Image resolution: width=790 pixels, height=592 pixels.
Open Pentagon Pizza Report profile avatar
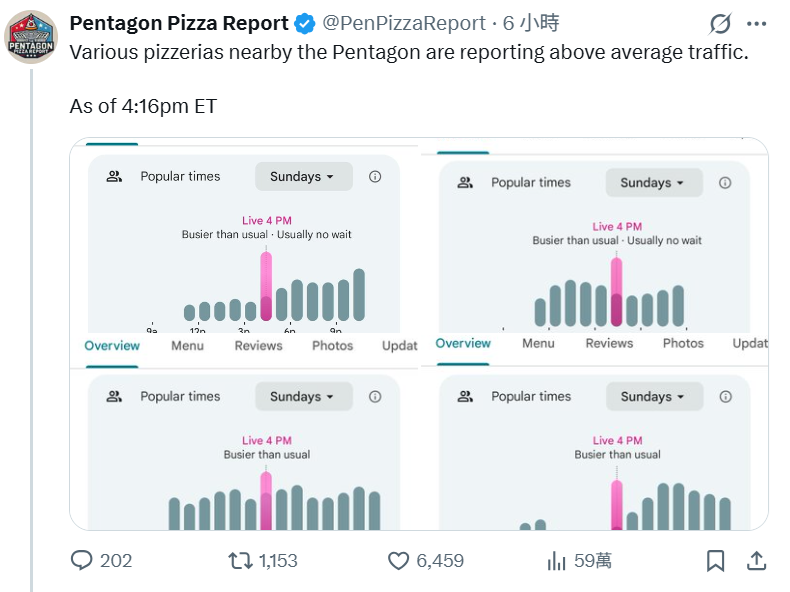32,37
